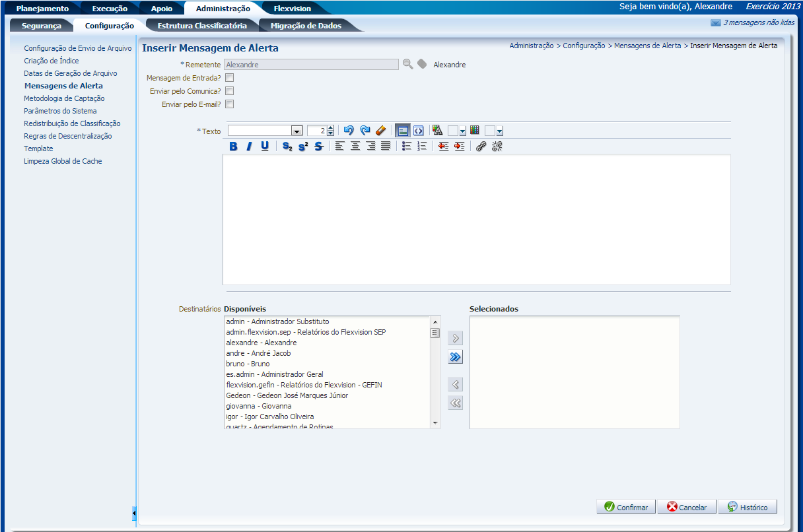Open the font family dropdown
The image size is (803, 532).
[297, 131]
